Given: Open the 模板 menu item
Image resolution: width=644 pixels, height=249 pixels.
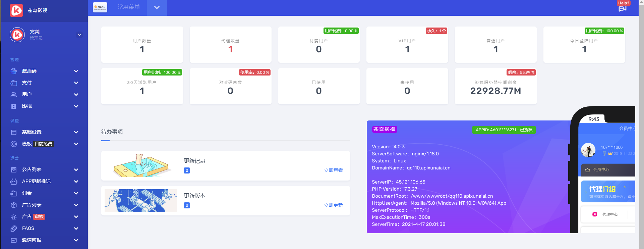Looking at the screenshot, I should [x=27, y=144].
